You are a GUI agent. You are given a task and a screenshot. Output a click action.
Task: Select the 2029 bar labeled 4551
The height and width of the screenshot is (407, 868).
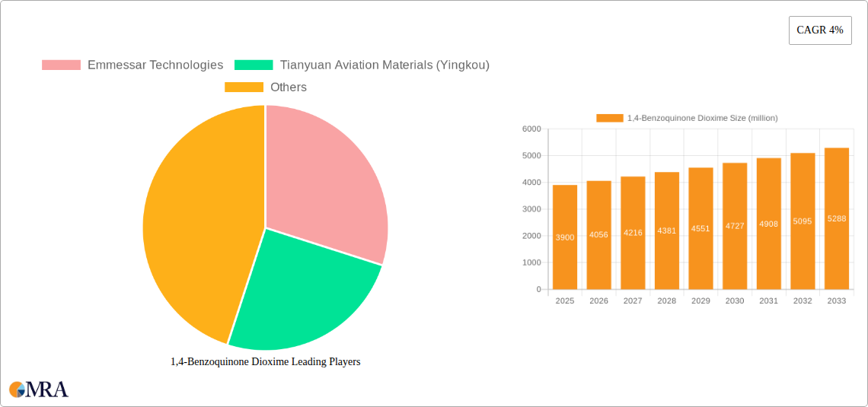(700, 228)
